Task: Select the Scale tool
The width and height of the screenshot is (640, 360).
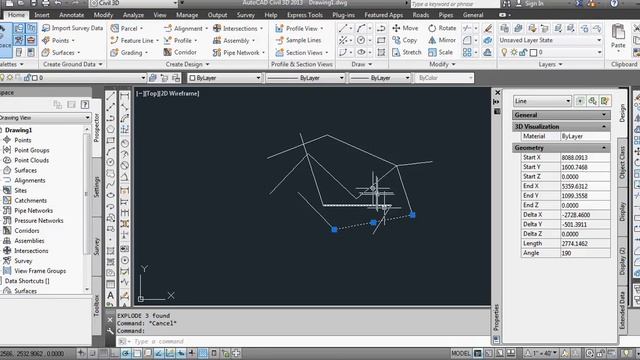Action: (x=440, y=52)
